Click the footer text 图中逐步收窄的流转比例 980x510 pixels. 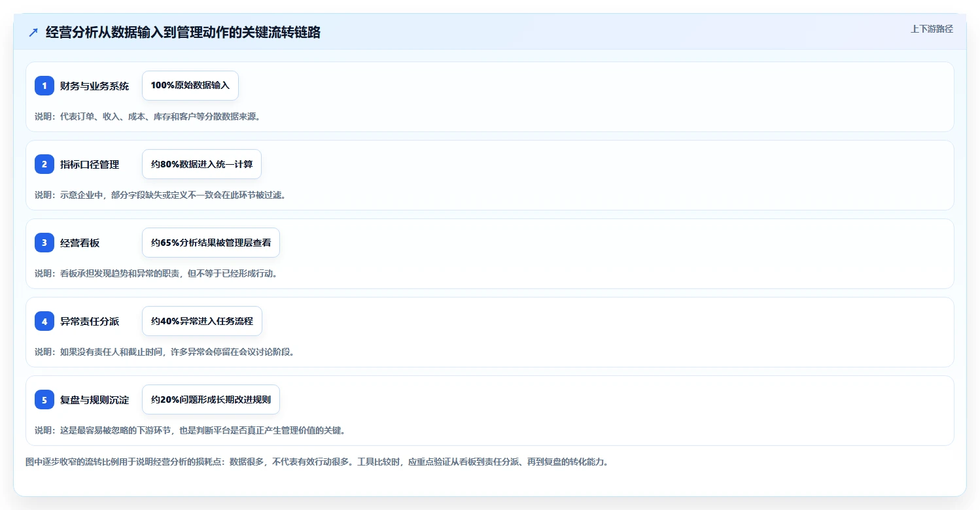tap(318, 462)
